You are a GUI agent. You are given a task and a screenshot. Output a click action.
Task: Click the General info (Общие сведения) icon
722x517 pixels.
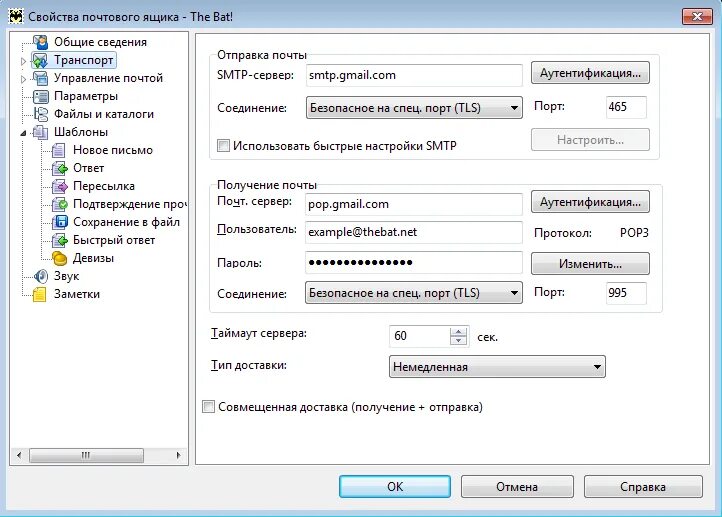(x=41, y=42)
